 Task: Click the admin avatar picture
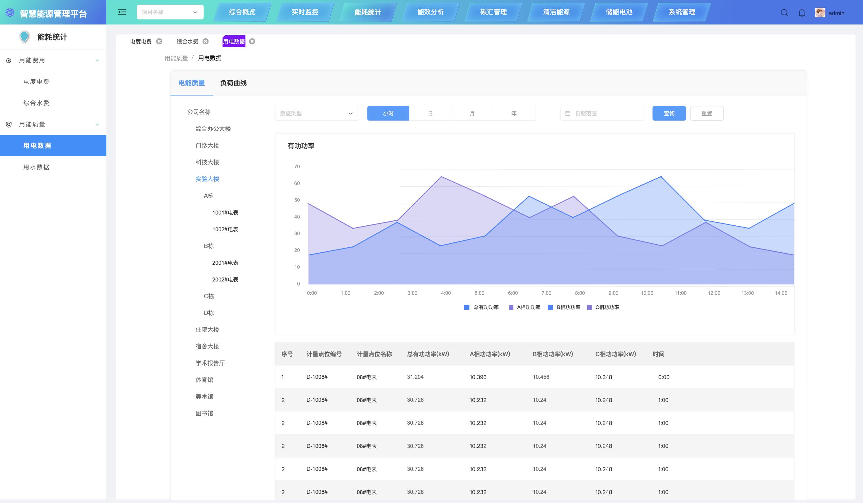click(x=820, y=13)
